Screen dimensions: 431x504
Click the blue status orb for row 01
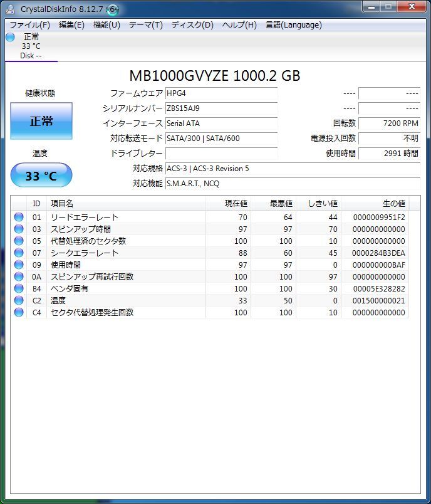click(x=19, y=218)
